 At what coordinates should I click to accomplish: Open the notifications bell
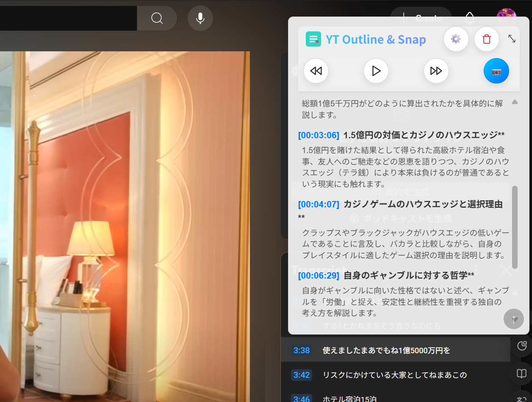pyautogui.click(x=469, y=18)
